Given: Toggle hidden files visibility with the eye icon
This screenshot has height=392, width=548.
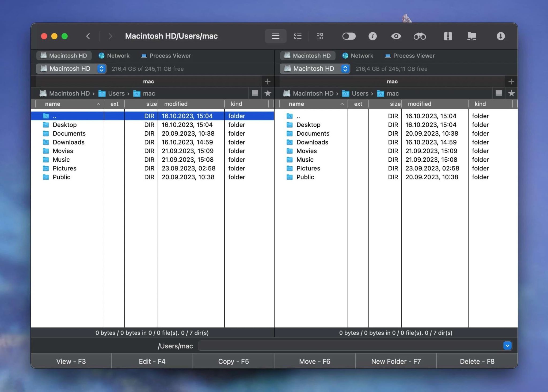Looking at the screenshot, I should (396, 36).
